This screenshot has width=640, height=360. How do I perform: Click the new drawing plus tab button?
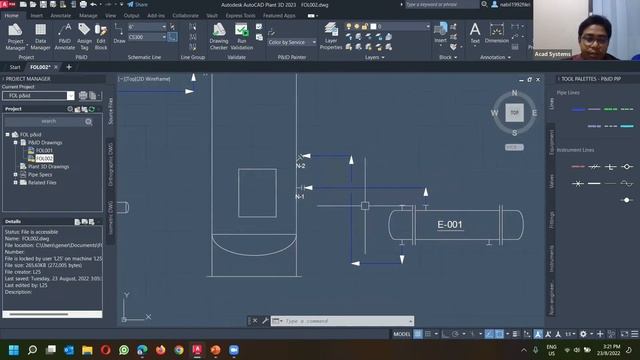tap(69, 67)
